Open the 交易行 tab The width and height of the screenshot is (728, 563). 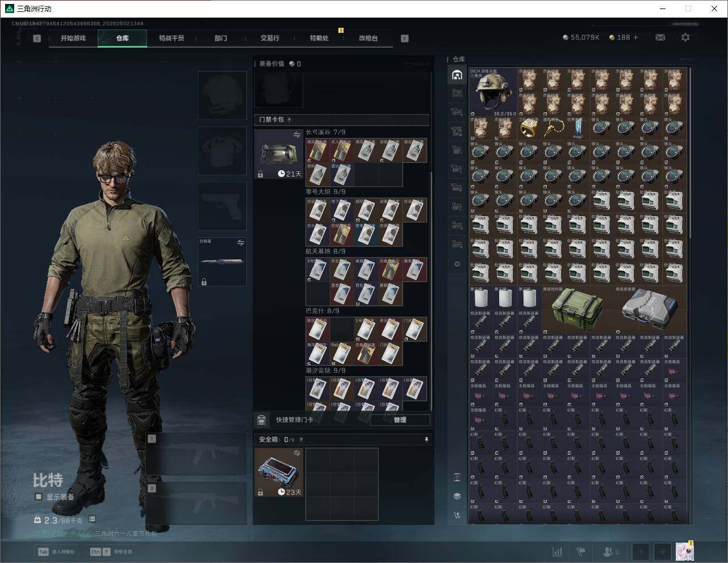point(270,38)
